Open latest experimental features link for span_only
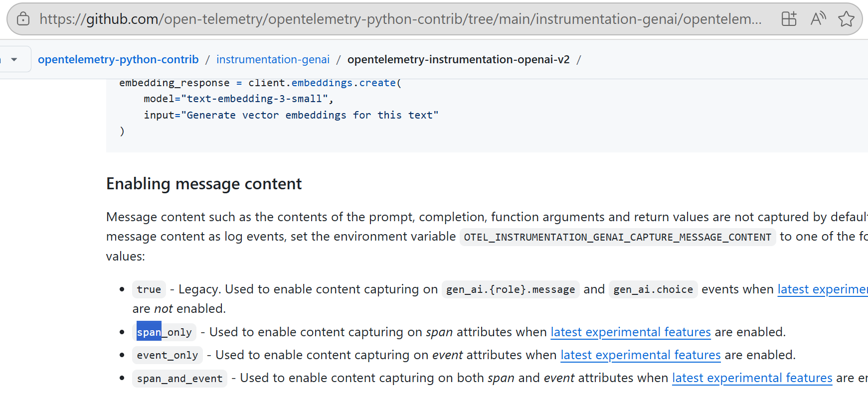868x399 pixels. point(630,332)
